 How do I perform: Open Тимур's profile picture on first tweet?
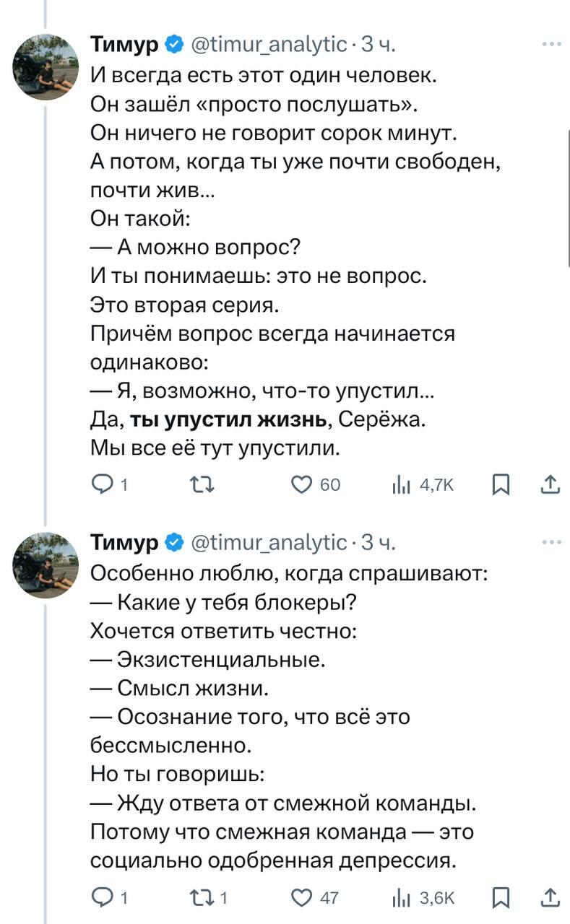[x=46, y=67]
